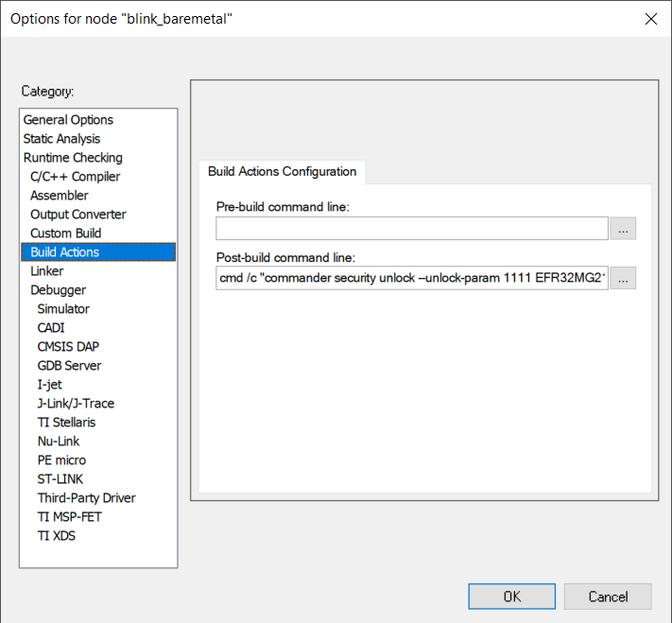This screenshot has height=623, width=672.
Task: Select J-Link/J-Trace debugger option
Action: (76, 404)
